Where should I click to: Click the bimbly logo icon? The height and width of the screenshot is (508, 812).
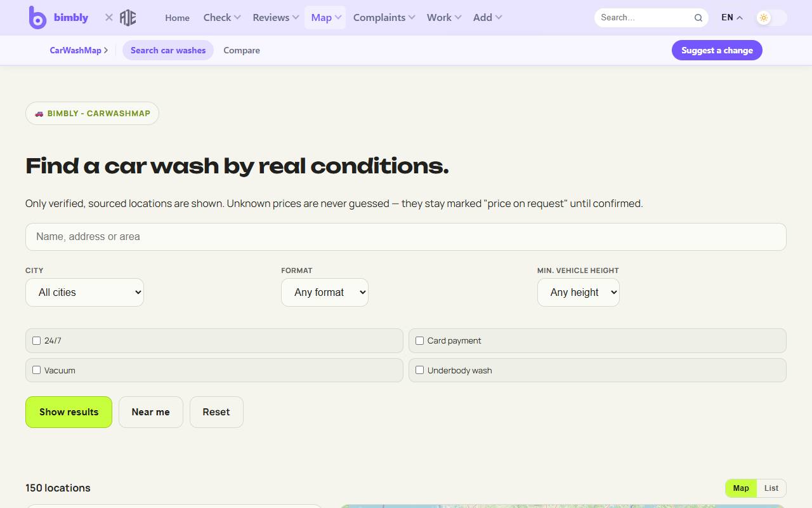click(x=37, y=18)
